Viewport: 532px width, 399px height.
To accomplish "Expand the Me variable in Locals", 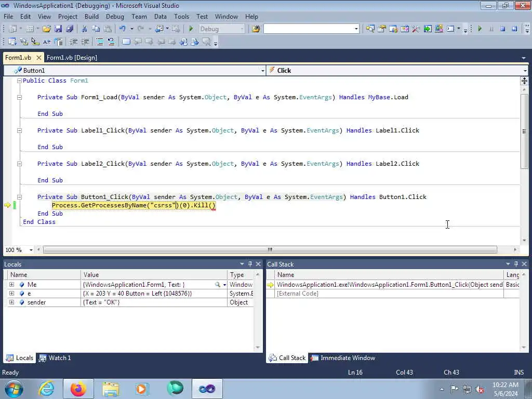I will [x=11, y=285].
